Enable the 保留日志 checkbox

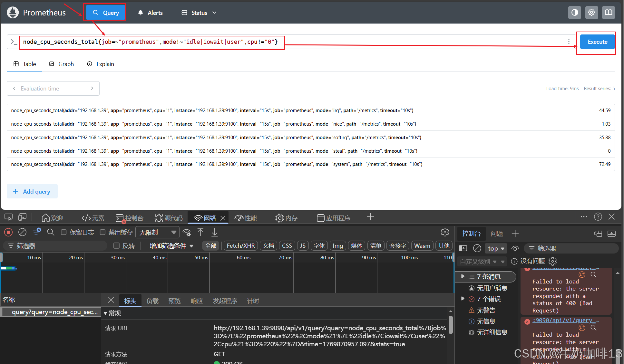[64, 232]
